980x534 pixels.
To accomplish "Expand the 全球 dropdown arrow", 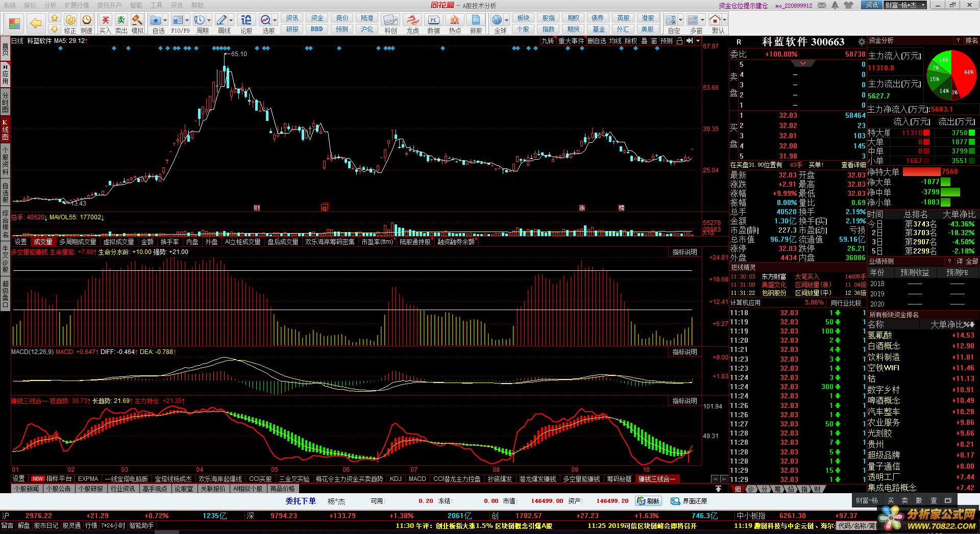I will (506, 20).
